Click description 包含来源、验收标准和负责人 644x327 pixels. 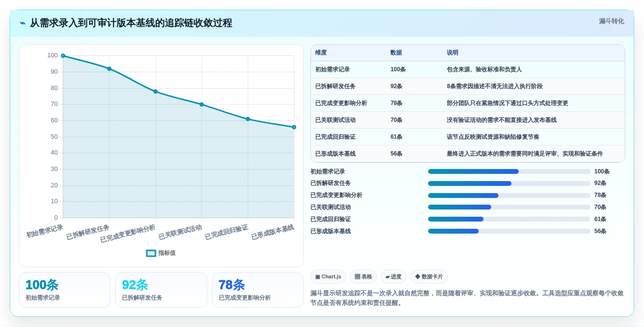click(484, 69)
